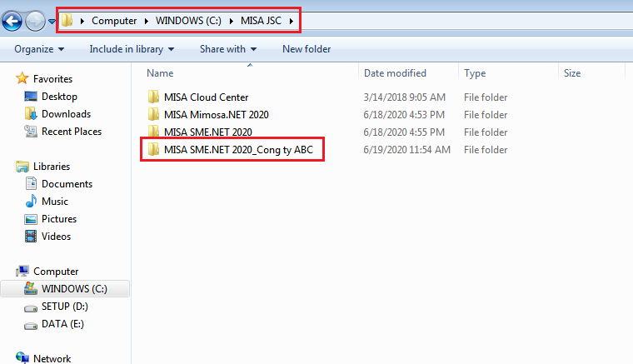Select Favorites in navigation pane
The image size is (633, 364).
52,79
